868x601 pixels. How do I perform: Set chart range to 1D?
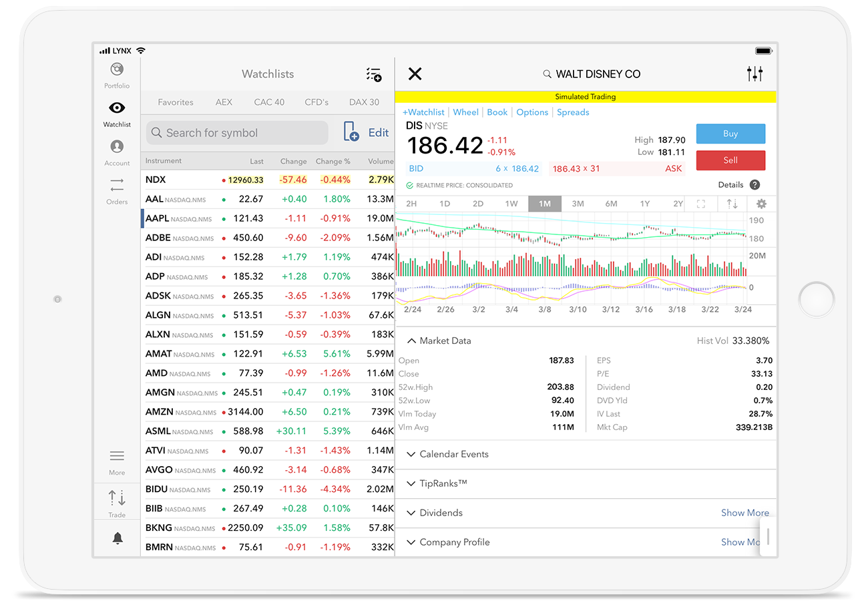click(445, 204)
